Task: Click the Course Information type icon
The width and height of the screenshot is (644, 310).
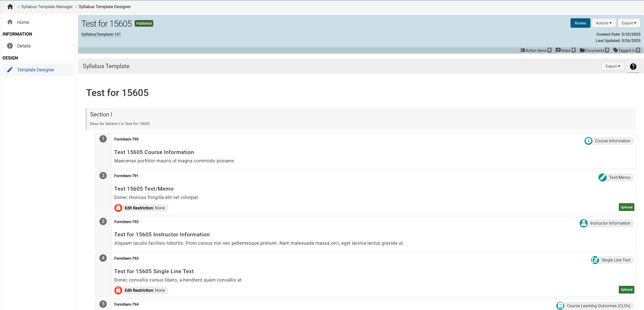Action: tap(588, 141)
